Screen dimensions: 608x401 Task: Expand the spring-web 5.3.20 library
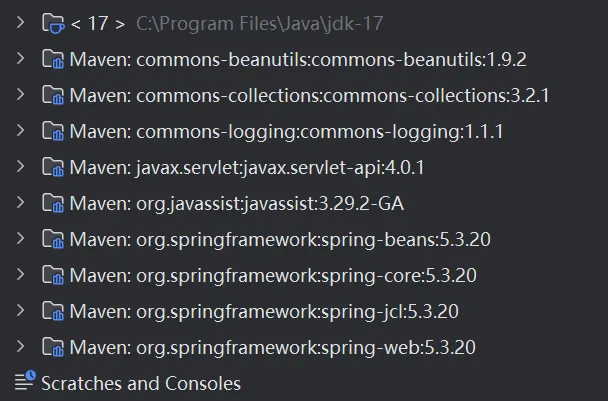click(x=21, y=347)
